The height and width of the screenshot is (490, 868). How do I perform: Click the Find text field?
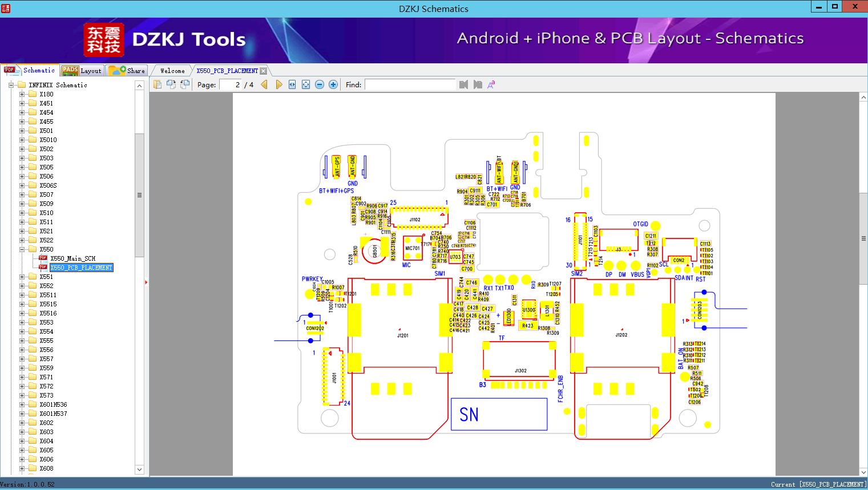410,84
